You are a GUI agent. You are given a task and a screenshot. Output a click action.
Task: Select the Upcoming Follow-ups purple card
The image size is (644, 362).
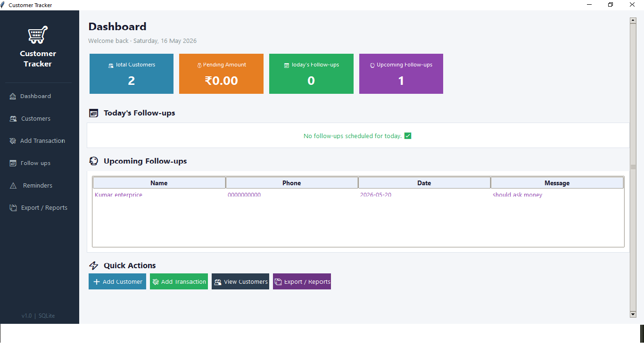click(401, 74)
